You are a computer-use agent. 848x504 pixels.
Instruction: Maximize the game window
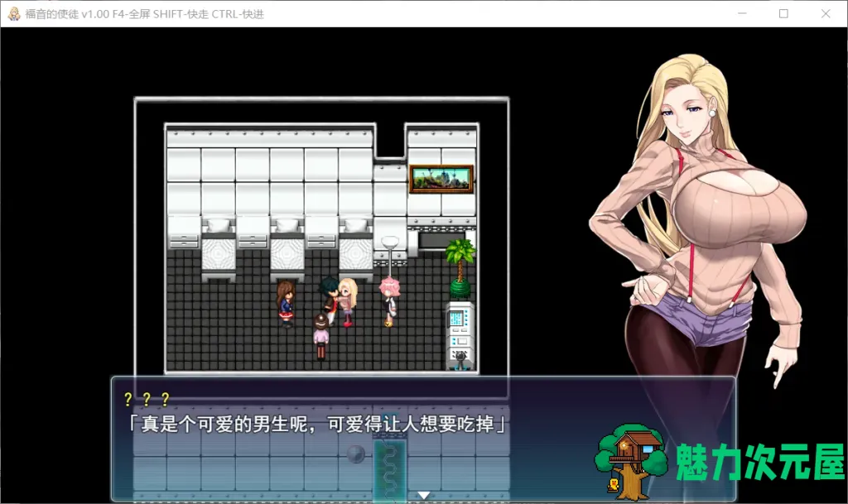(783, 13)
